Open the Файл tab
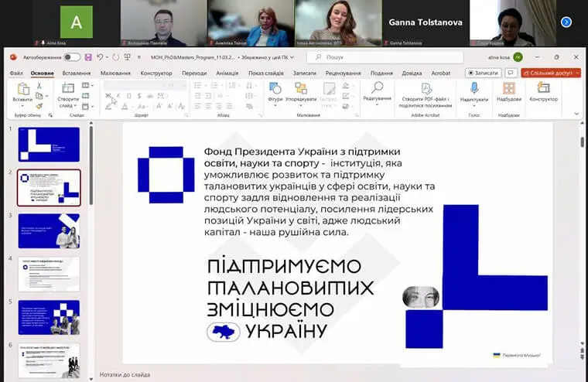This screenshot has height=382, width=588. [16, 73]
